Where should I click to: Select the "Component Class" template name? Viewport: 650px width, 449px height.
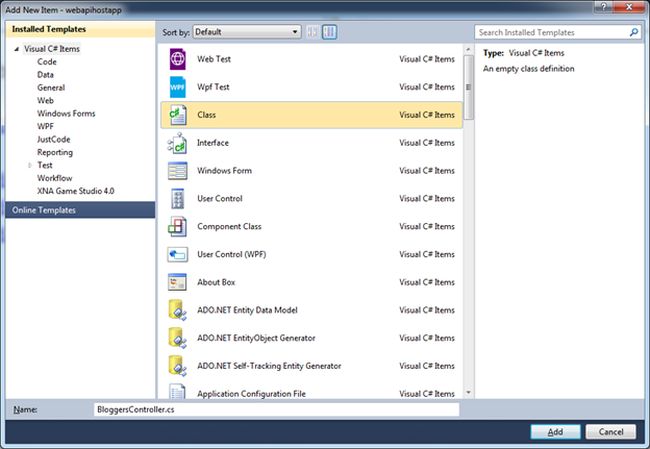(229, 226)
